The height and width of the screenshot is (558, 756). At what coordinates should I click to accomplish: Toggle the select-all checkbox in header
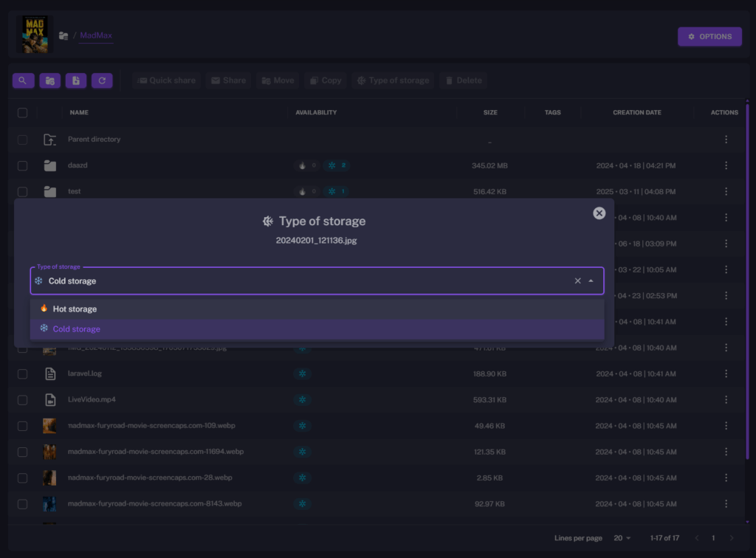(x=23, y=113)
